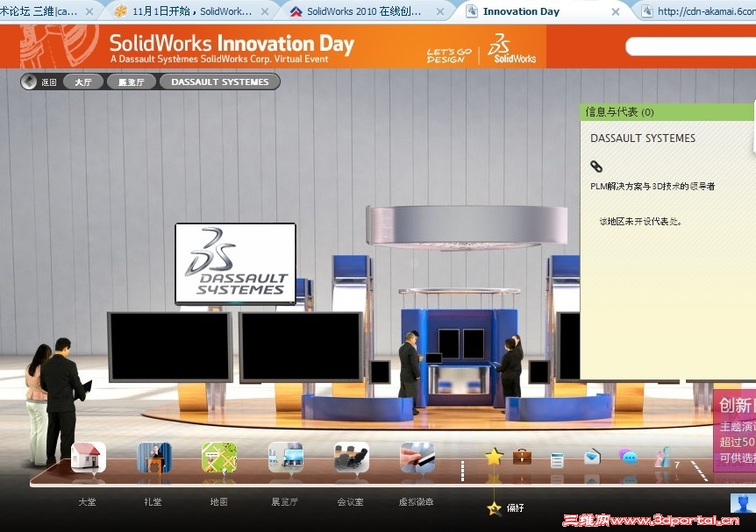This screenshot has width=756, height=532.
Task: Click the DASSAULT SYSTEMES breadcrumb button
Action: point(220,82)
